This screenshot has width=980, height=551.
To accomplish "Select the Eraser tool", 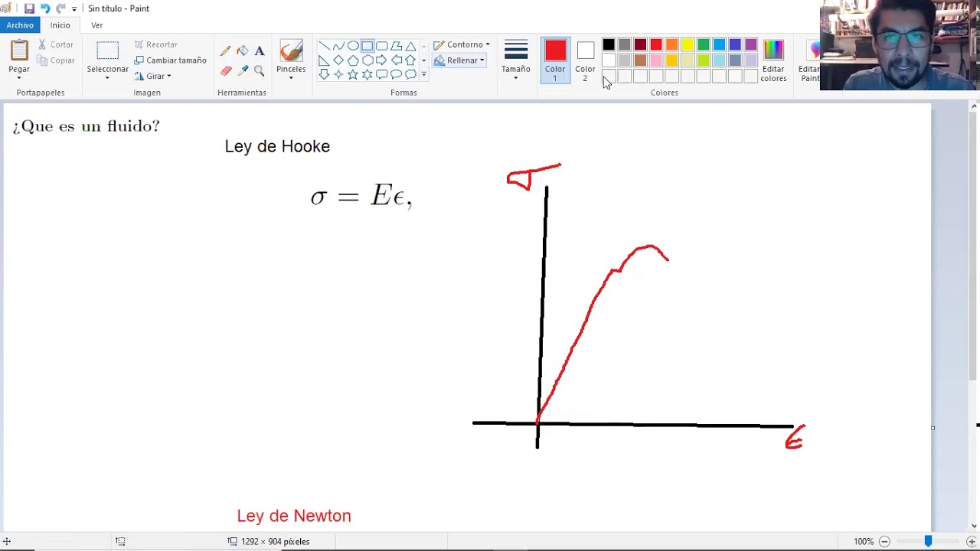I will point(225,70).
